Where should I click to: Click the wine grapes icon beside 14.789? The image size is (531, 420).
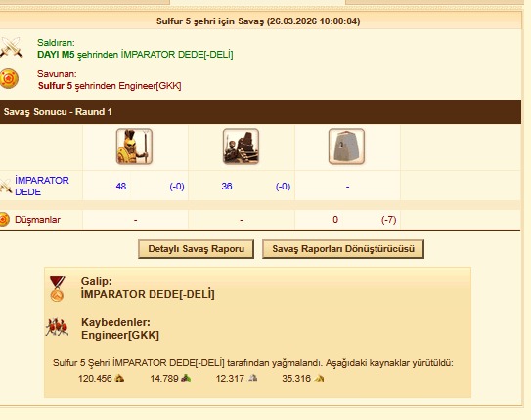click(x=186, y=378)
